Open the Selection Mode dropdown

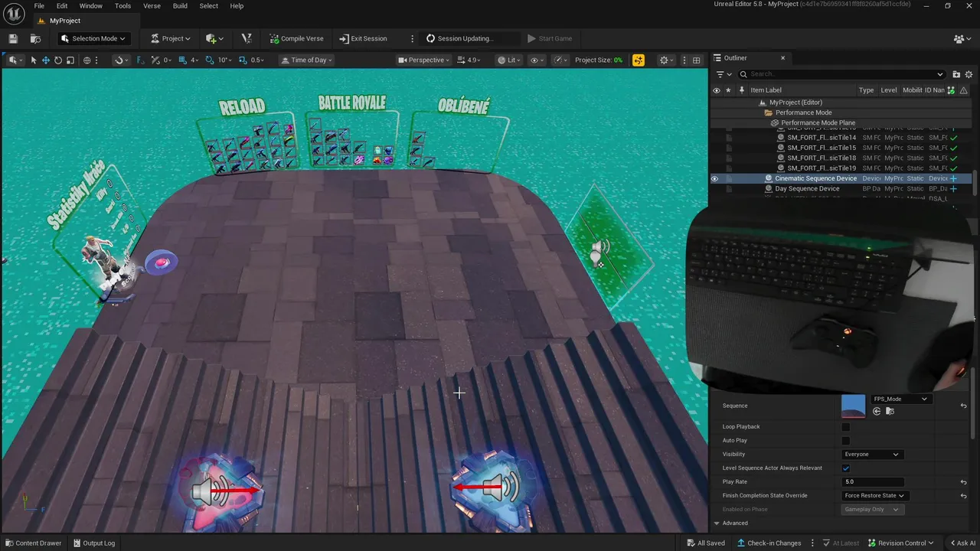click(93, 38)
